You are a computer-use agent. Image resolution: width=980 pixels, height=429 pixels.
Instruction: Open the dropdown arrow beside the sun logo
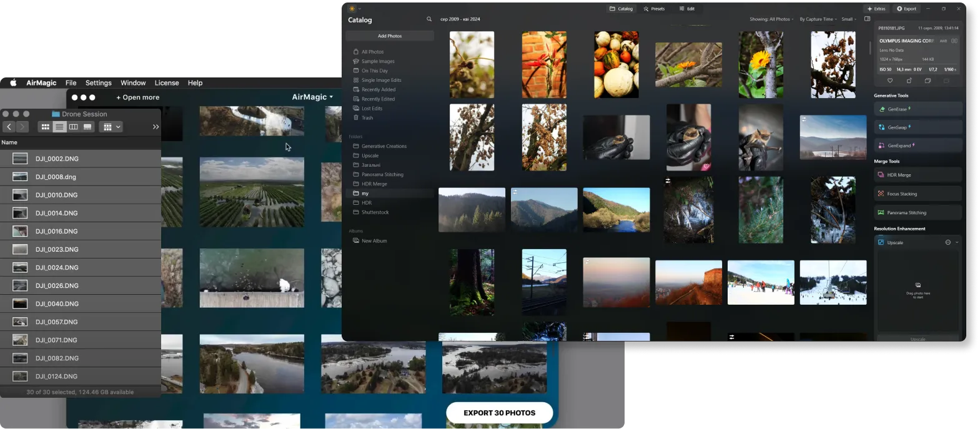coord(360,9)
